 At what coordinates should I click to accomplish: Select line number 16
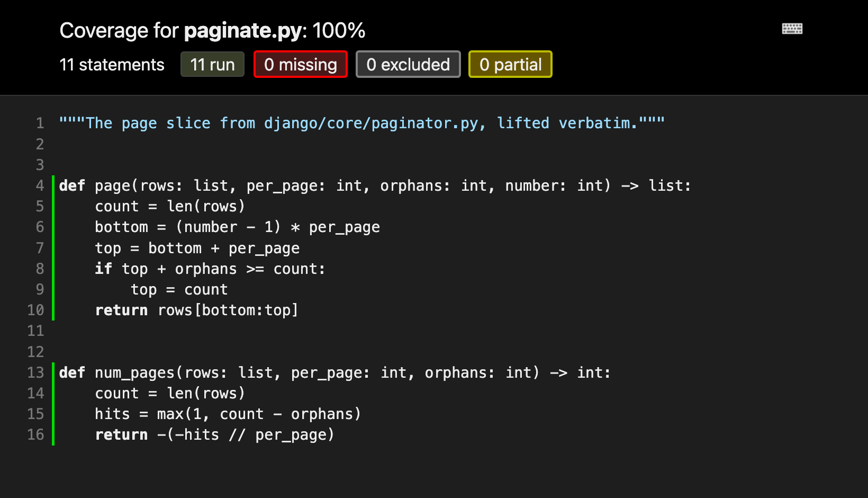tap(35, 434)
